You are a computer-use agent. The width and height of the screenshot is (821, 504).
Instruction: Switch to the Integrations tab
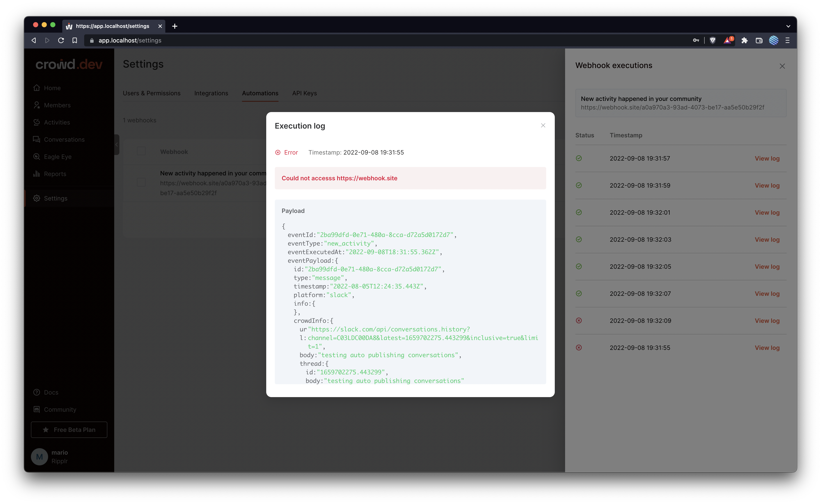coord(211,93)
